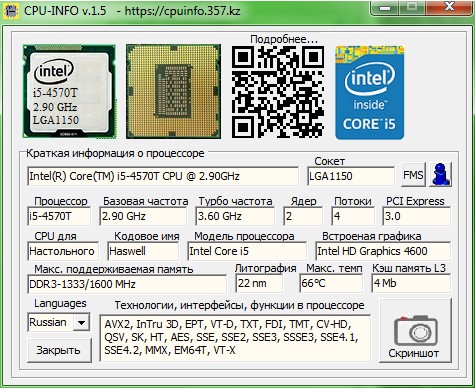Click the Intel HD Graphics 4600 field
This screenshot has width=475, height=389.
point(383,251)
